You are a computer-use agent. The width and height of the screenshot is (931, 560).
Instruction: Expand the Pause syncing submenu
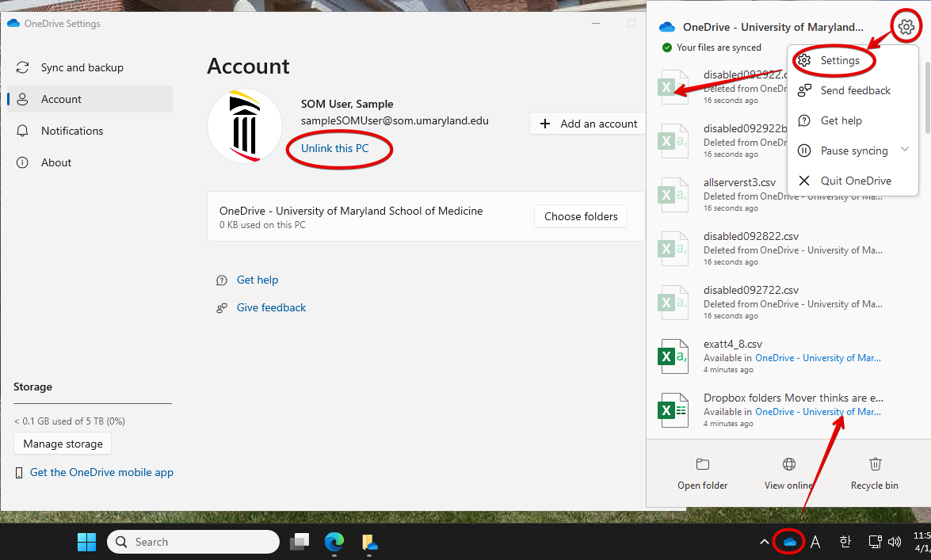(904, 150)
